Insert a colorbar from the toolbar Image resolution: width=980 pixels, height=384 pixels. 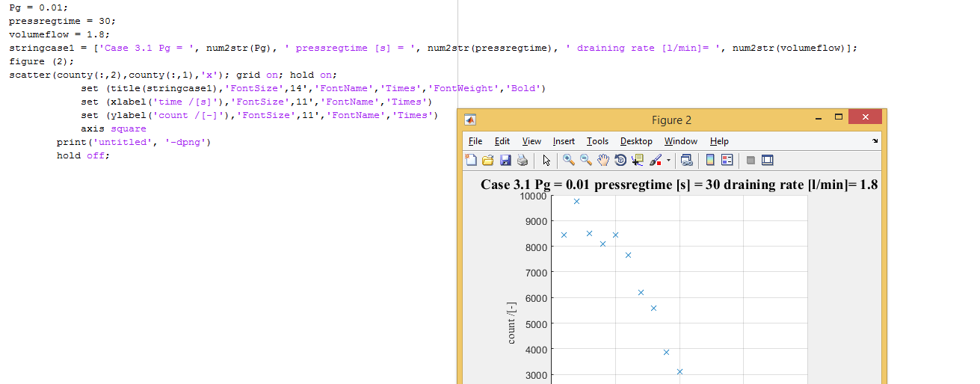tap(710, 160)
